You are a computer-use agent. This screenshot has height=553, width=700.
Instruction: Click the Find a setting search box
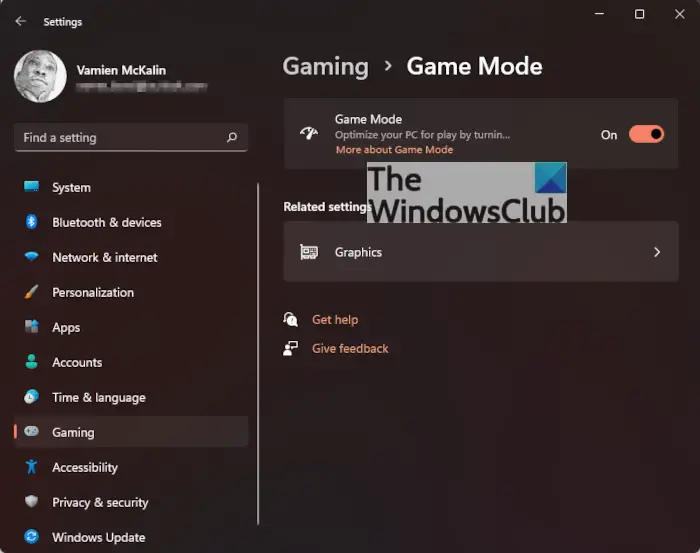131,137
